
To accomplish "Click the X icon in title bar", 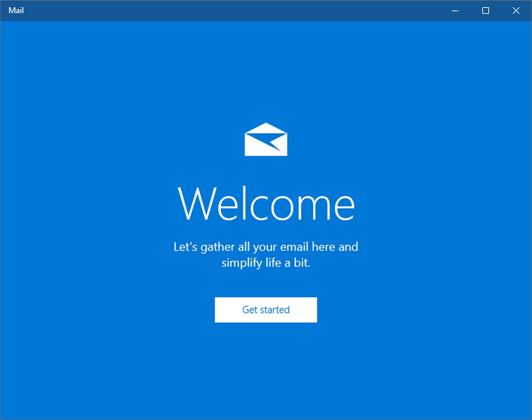I will pyautogui.click(x=516, y=11).
